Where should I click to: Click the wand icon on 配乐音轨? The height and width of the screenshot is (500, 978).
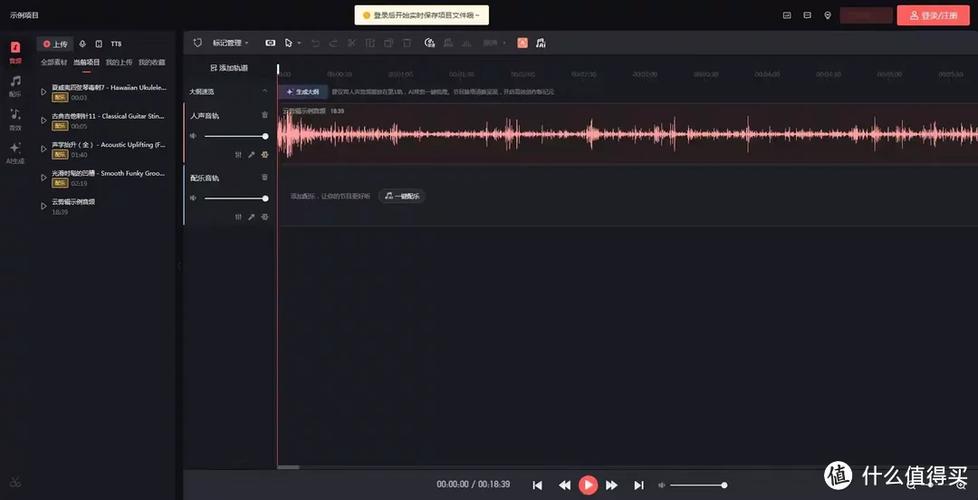tap(251, 217)
